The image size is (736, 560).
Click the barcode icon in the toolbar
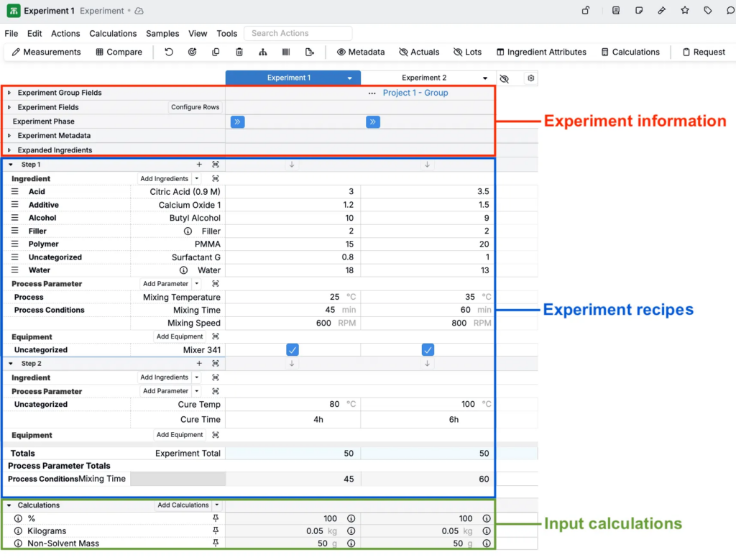[286, 52]
